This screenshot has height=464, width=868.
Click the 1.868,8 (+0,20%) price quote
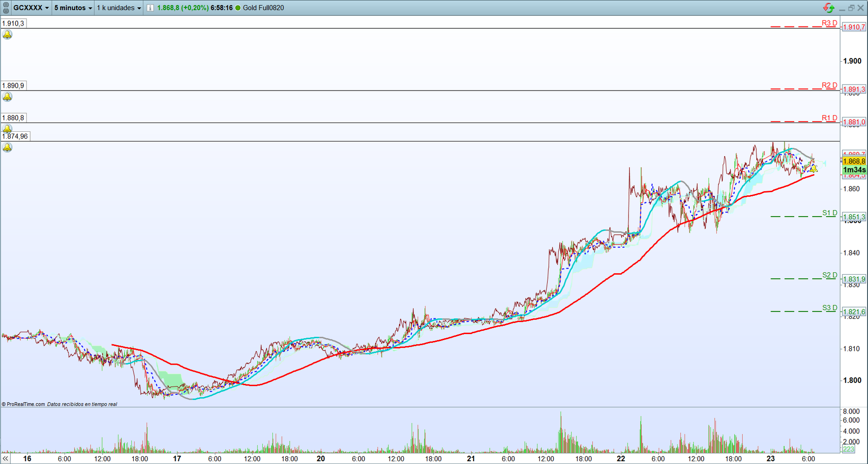pyautogui.click(x=182, y=8)
